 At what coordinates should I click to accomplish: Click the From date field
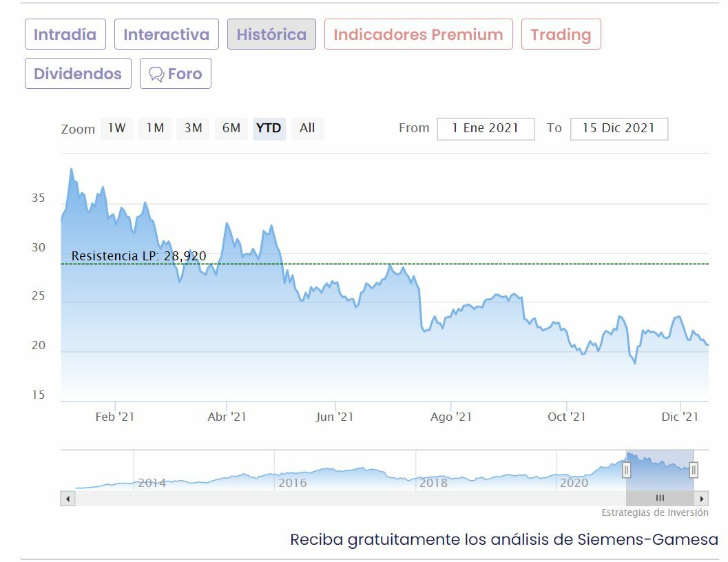[486, 129]
